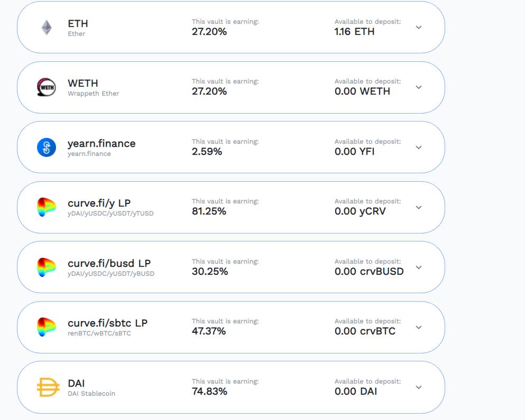
Task: Expand the ETH vault chevron
Action: pos(419,27)
